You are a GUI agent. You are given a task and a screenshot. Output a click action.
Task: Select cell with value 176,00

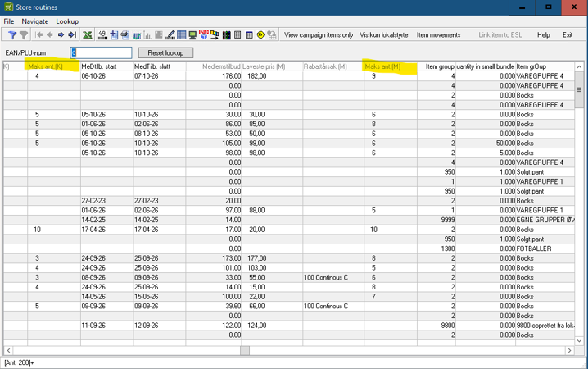214,75
